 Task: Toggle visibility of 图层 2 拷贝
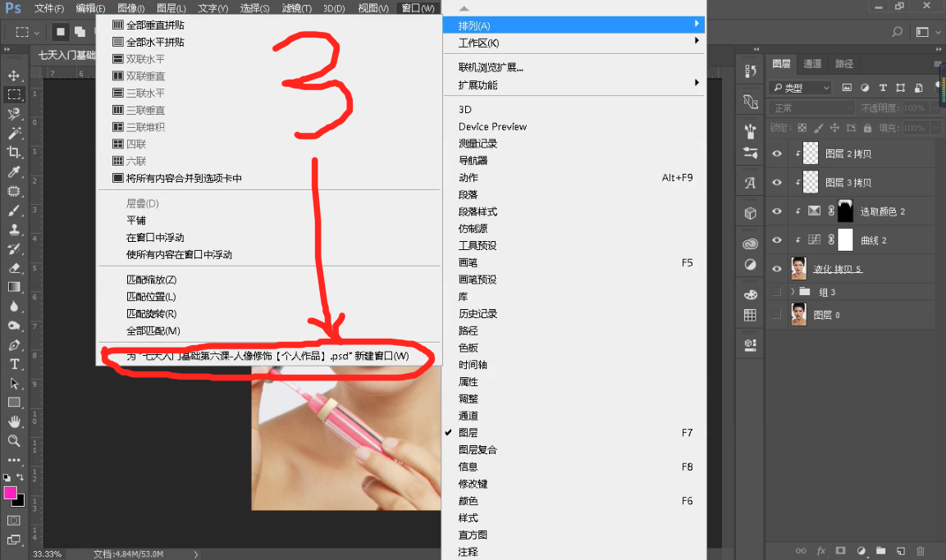[x=776, y=153]
